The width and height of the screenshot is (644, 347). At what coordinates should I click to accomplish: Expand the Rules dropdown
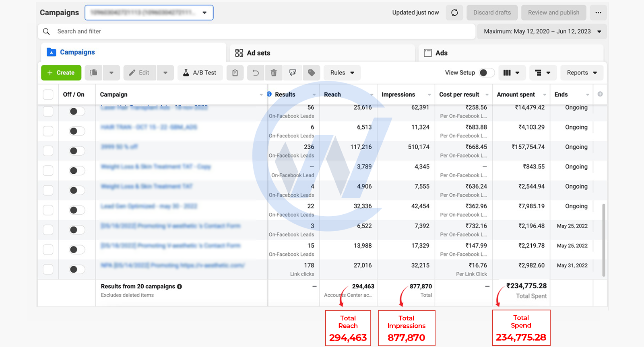[342, 73]
